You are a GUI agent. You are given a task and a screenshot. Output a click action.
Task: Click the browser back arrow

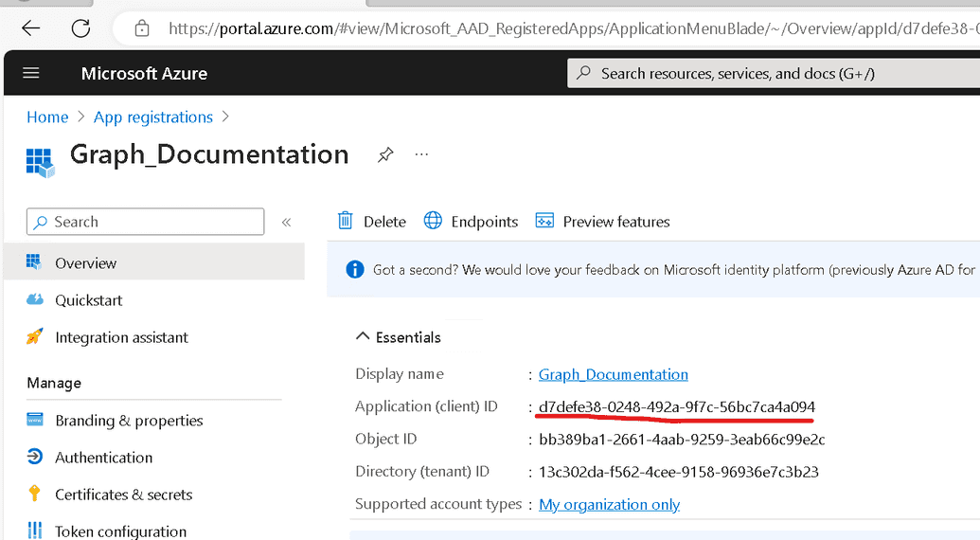31,28
